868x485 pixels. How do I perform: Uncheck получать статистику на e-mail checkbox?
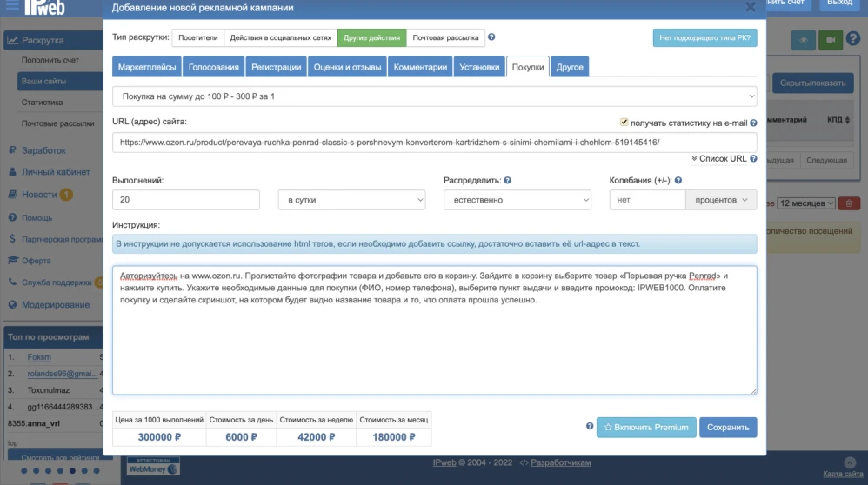tap(624, 123)
